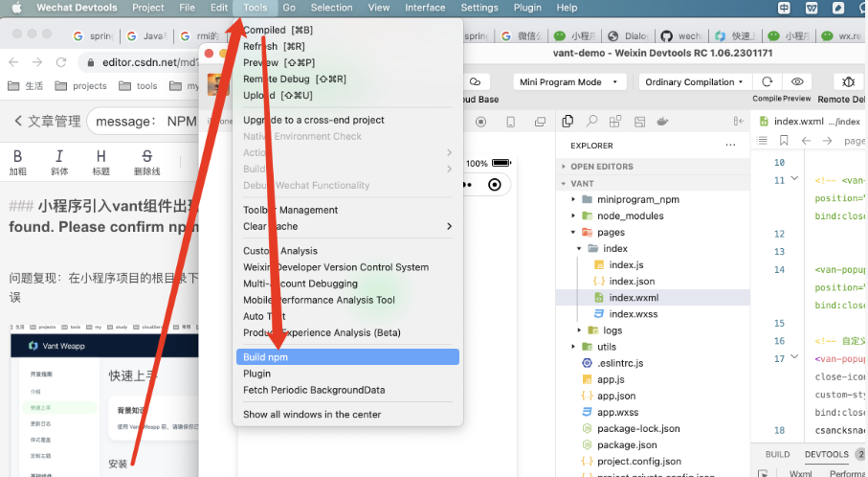Click the heading 标题 button in CSDN editor
This screenshot has width=868, height=477.
click(101, 162)
